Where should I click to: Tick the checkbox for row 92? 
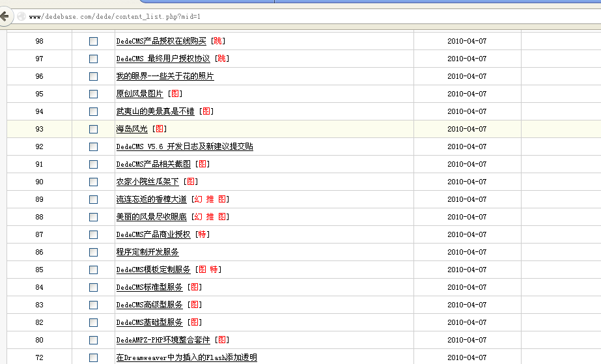tap(94, 147)
